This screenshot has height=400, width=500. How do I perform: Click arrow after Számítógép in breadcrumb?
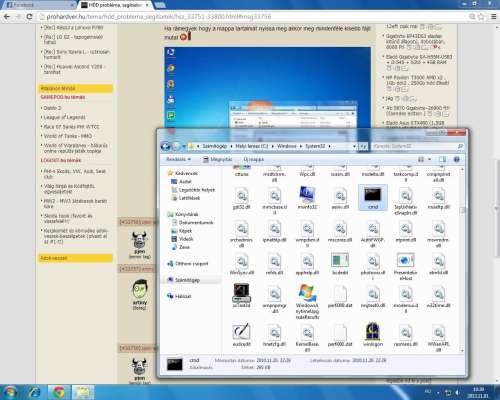231,146
